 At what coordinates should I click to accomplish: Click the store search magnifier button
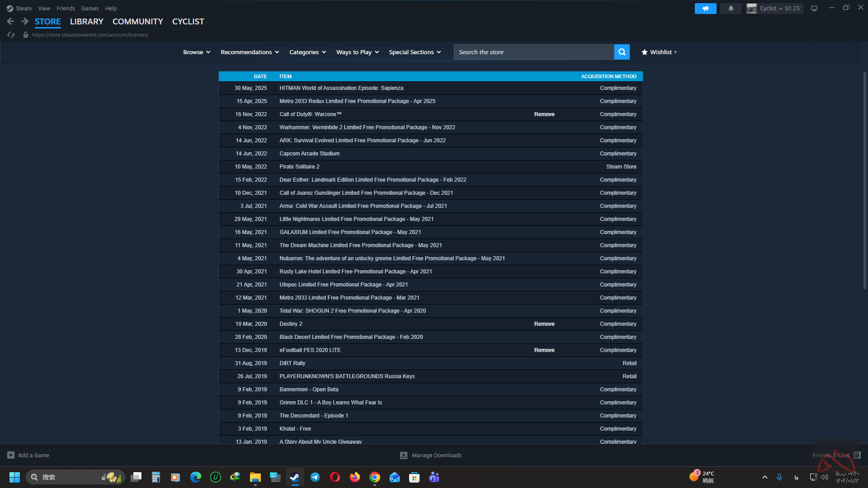[x=622, y=52]
